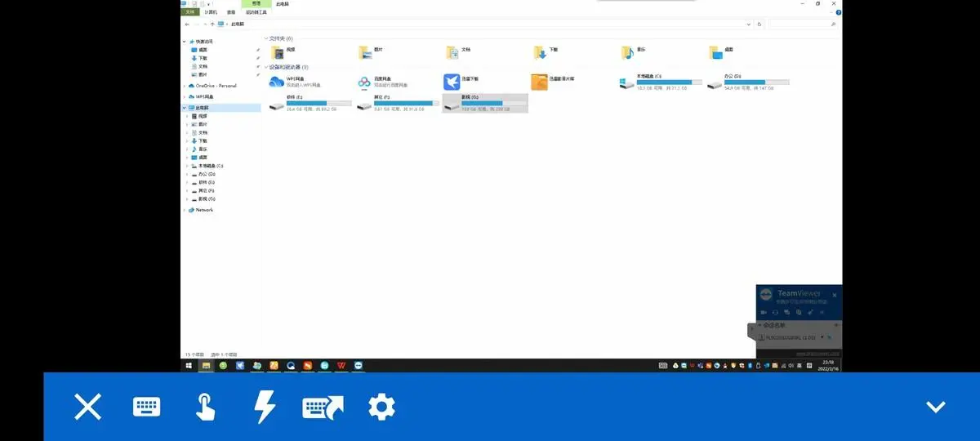Click the Windows Start button on taskbar
Image resolution: width=980 pixels, height=441 pixels.
point(189,366)
